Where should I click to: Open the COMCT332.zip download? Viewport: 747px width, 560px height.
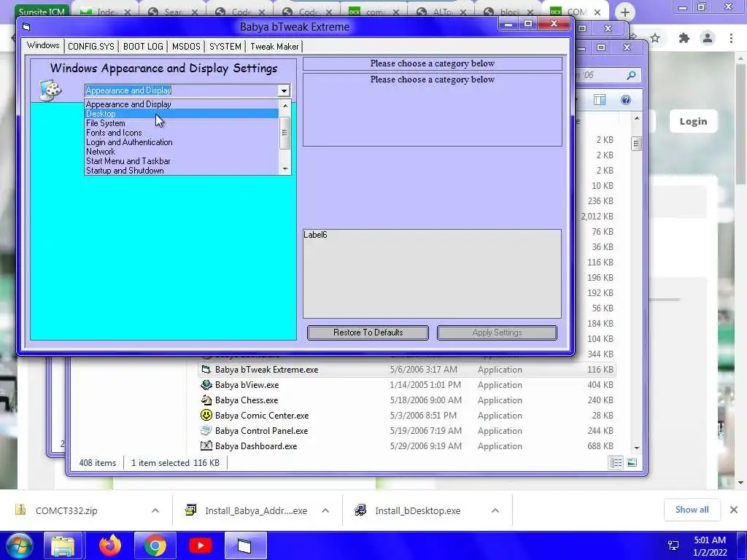coord(66,510)
